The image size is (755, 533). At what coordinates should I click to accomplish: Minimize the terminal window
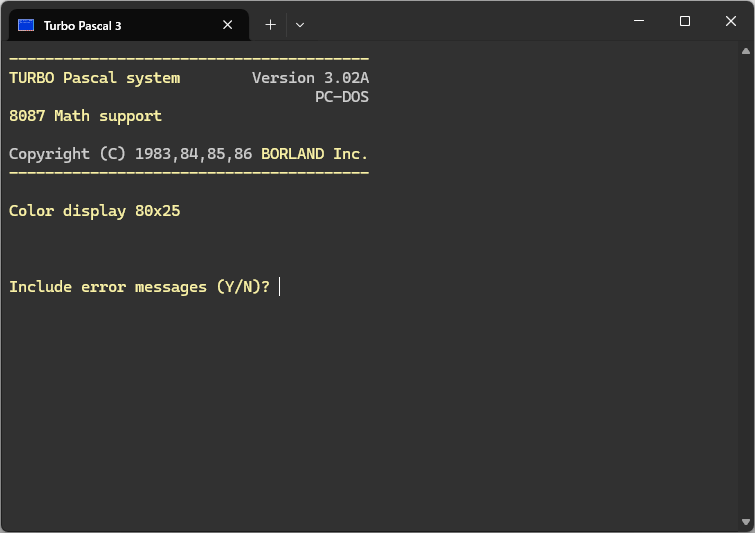[639, 21]
